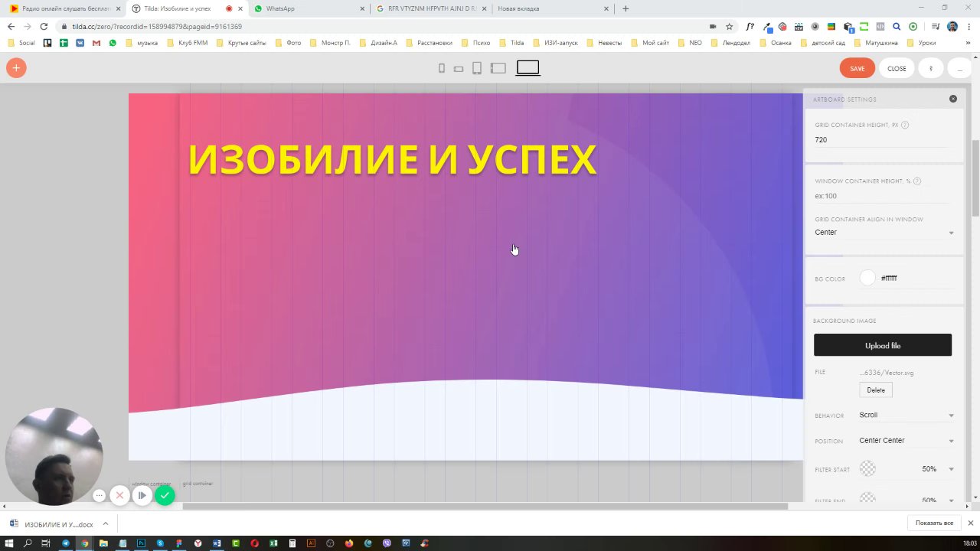Finish recording with the green check button
Viewport: 980px width, 551px height.
click(x=165, y=496)
